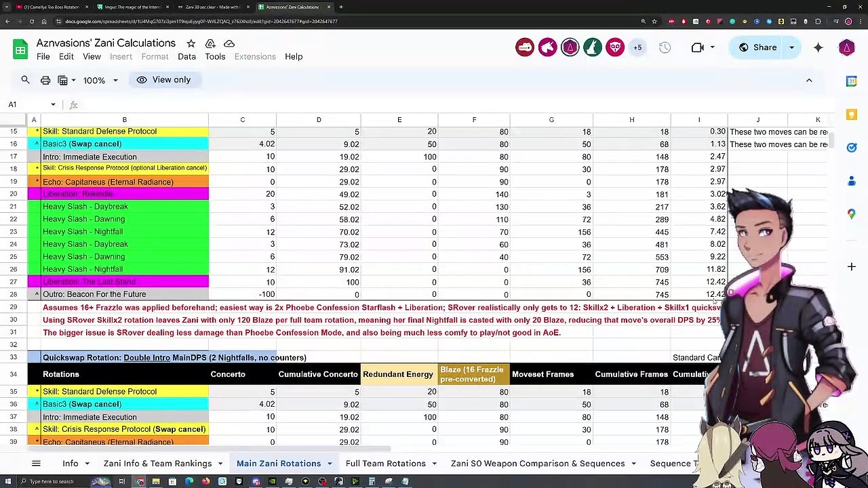Star the Zani Calculations document
The height and width of the screenshot is (488, 868).
(191, 43)
